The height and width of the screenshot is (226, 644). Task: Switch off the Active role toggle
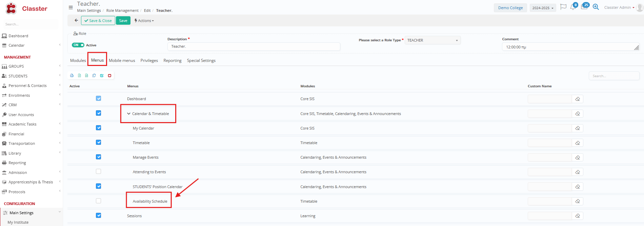(78, 45)
